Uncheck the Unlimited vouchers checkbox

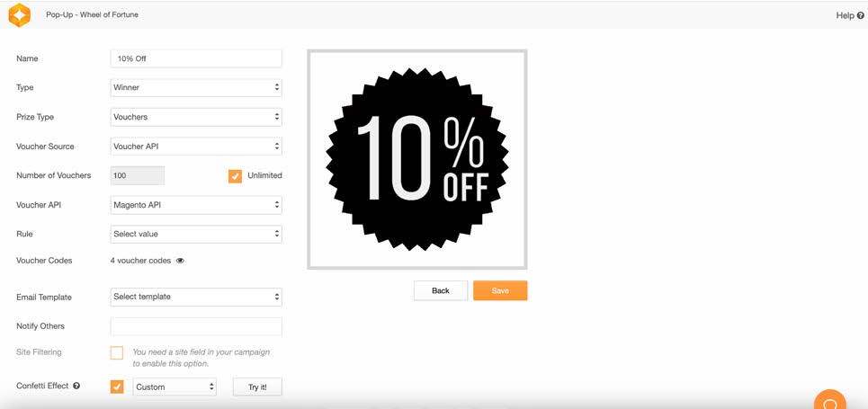(x=236, y=176)
